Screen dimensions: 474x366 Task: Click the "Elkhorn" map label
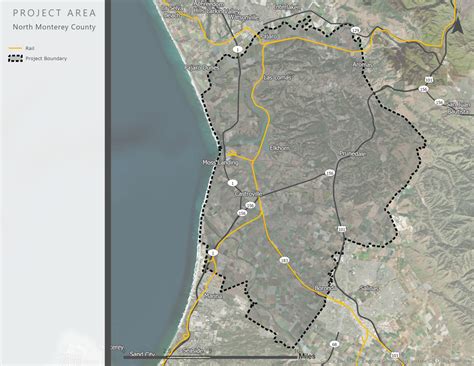coord(279,148)
